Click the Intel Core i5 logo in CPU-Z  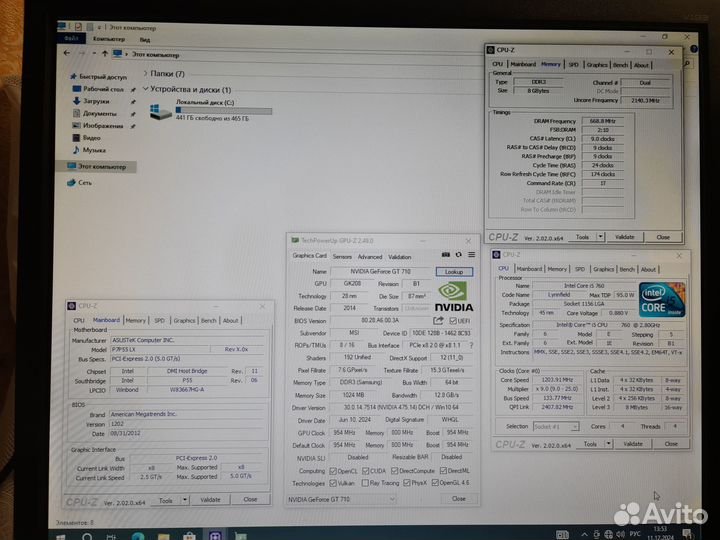click(x=662, y=299)
